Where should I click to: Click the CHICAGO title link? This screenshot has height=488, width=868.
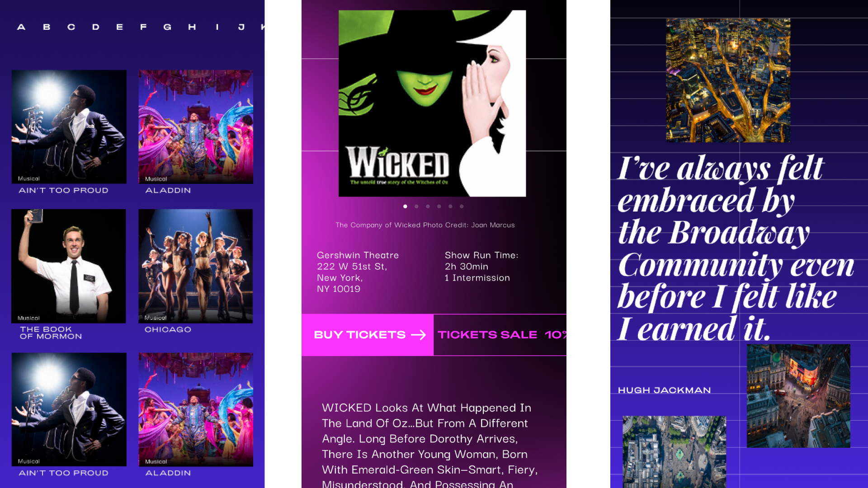pyautogui.click(x=168, y=330)
